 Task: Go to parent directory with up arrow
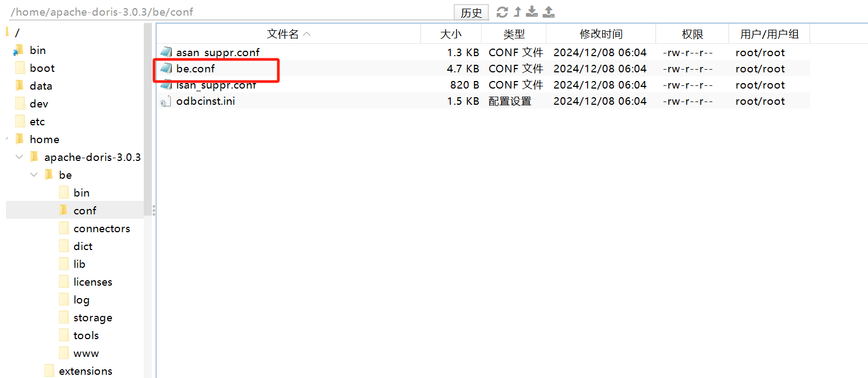pos(517,12)
